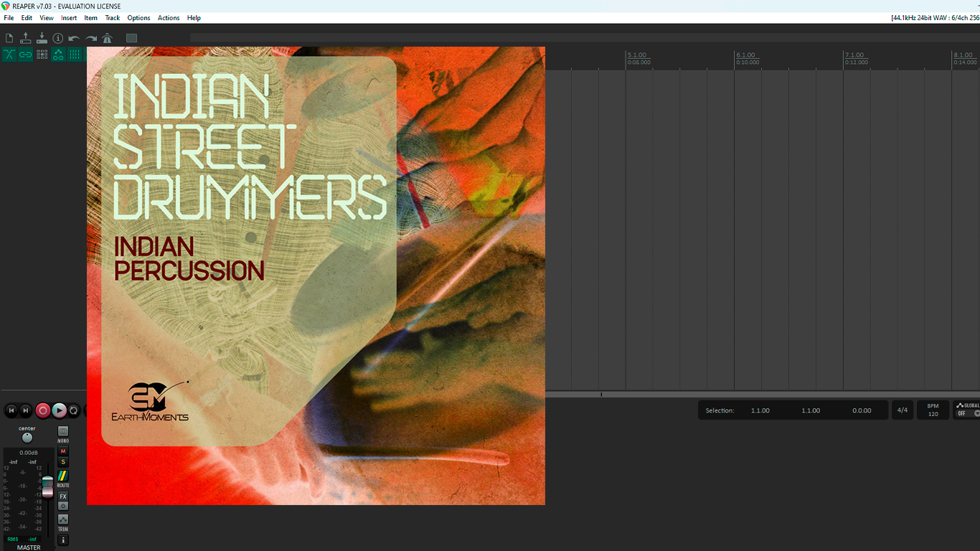This screenshot has height=551, width=980.
Task: Open the Track menu
Action: pyautogui.click(x=113, y=18)
